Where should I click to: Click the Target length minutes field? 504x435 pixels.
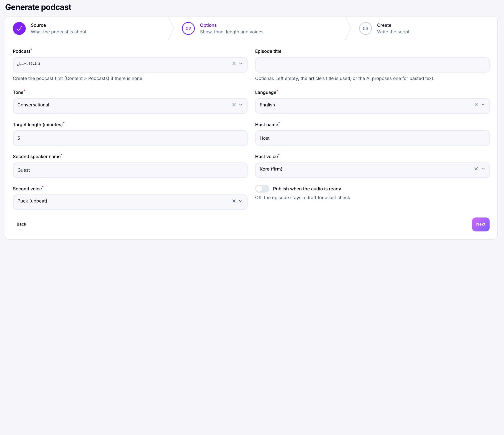tap(130, 138)
